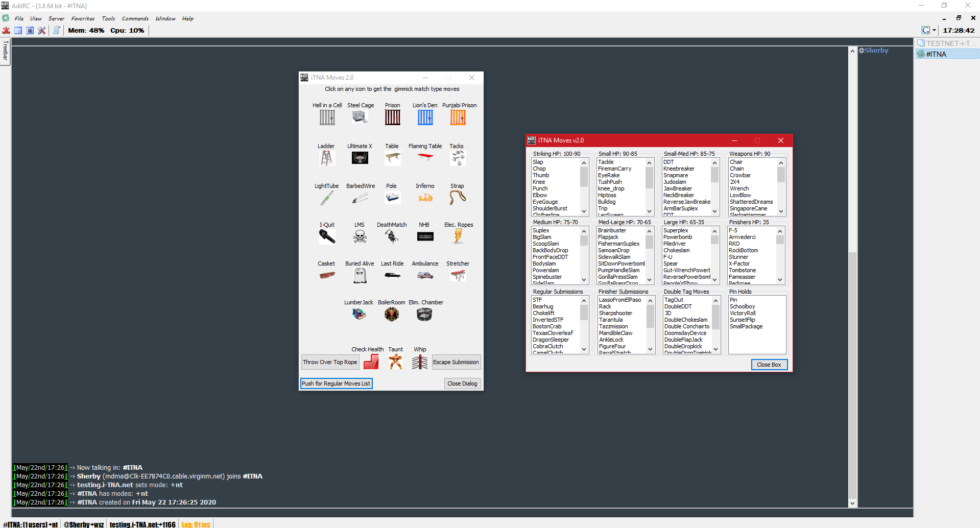Click down arrow of Striking HP list
This screenshot has width=980, height=528.
click(x=584, y=211)
